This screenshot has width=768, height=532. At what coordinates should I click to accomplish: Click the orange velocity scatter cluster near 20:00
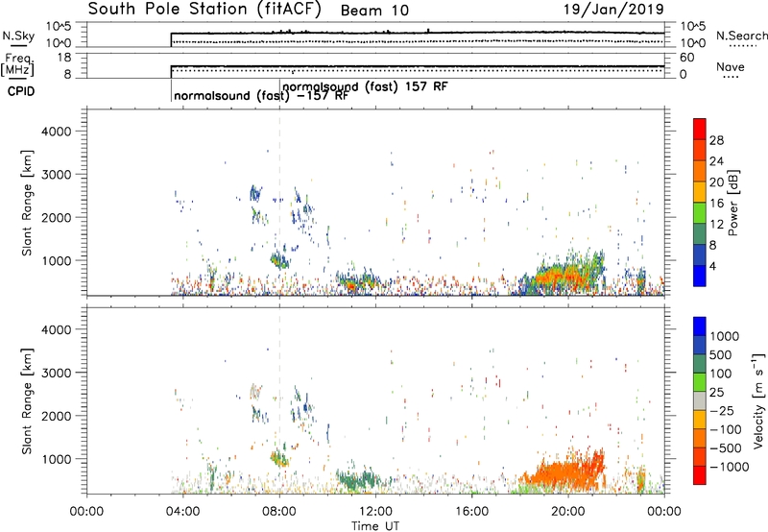(564, 473)
